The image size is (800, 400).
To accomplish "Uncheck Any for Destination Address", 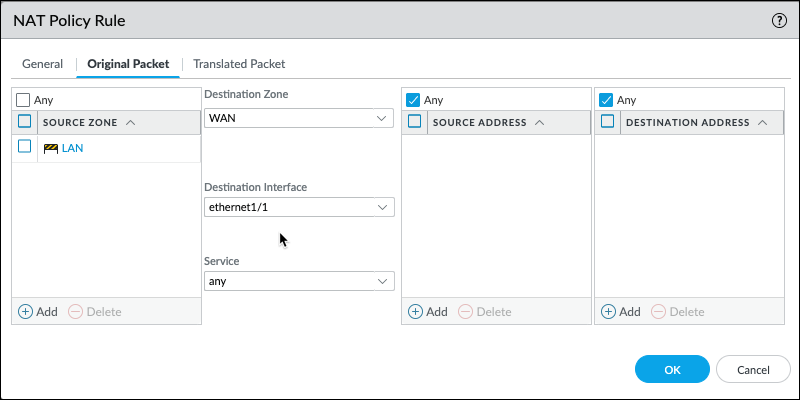I will (x=605, y=100).
